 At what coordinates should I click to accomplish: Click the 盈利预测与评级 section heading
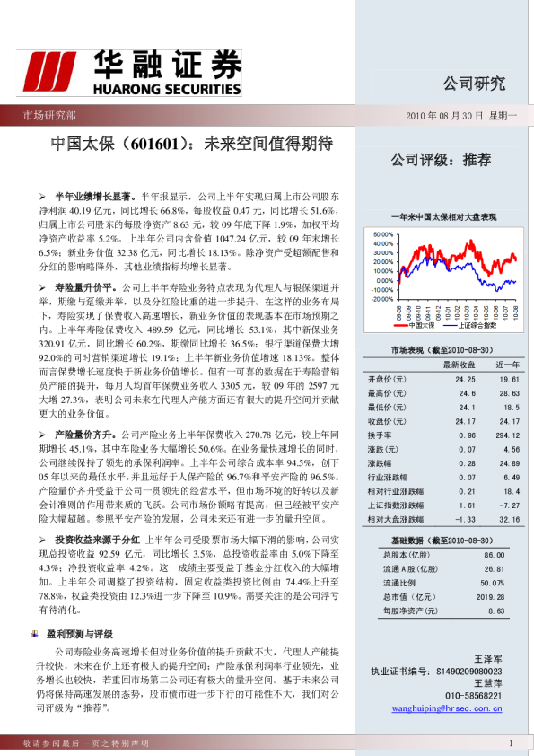point(79,634)
